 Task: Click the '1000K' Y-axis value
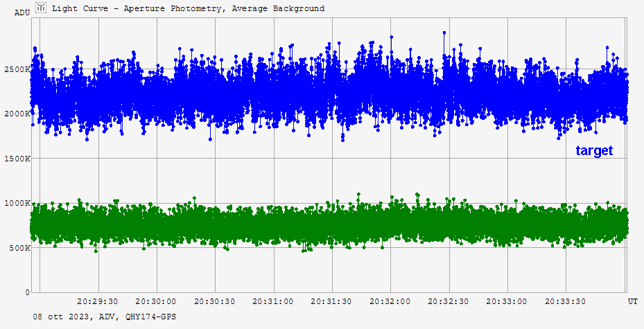(x=17, y=203)
